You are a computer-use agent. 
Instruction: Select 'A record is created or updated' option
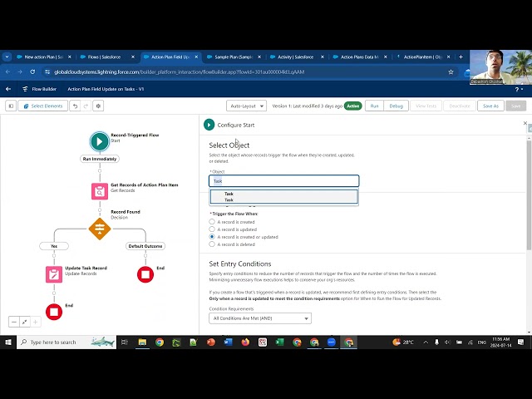212,236
